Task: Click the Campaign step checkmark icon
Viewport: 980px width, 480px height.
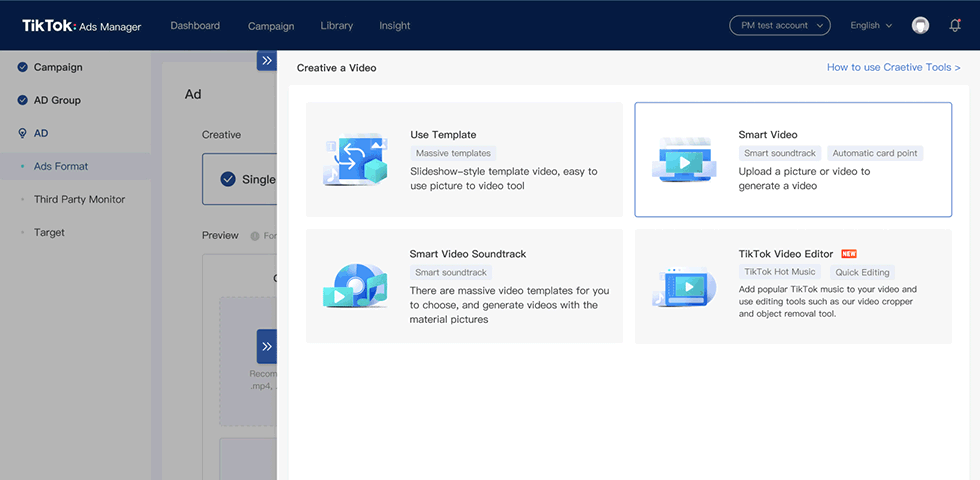Action: 22,67
